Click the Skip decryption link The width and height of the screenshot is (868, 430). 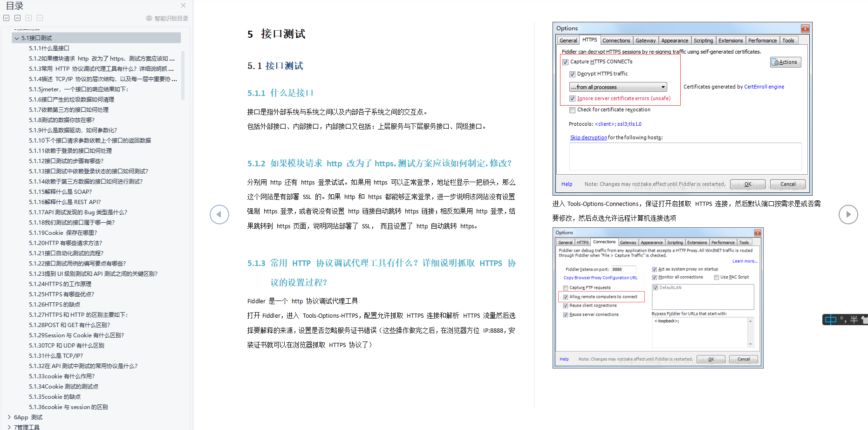click(x=588, y=137)
